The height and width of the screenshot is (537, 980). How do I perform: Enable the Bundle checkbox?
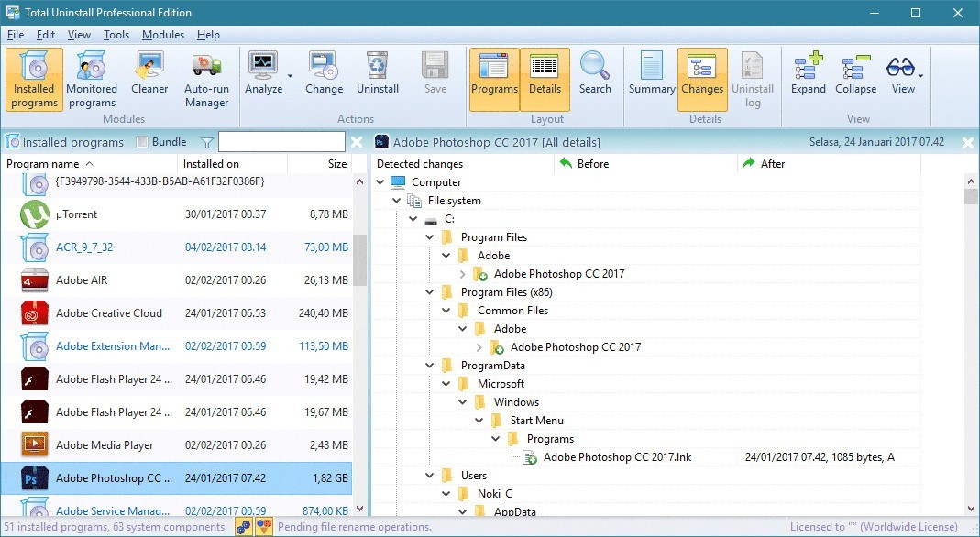coord(142,143)
